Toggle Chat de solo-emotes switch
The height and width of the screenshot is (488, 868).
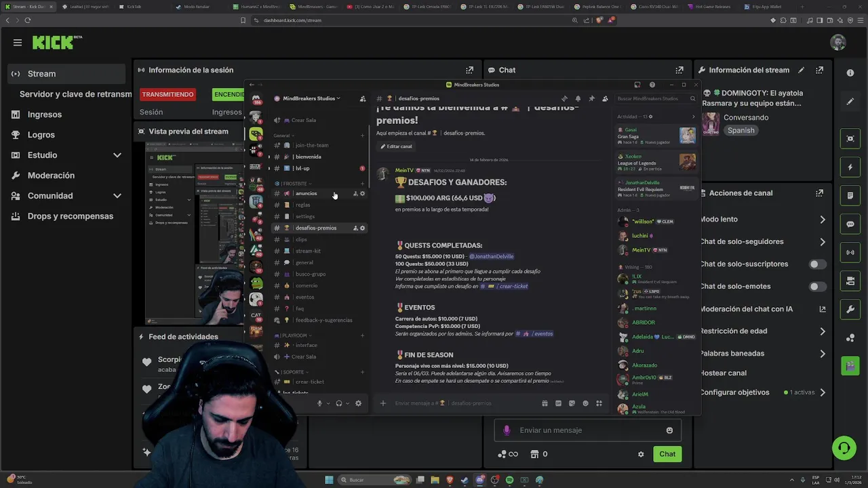click(818, 287)
